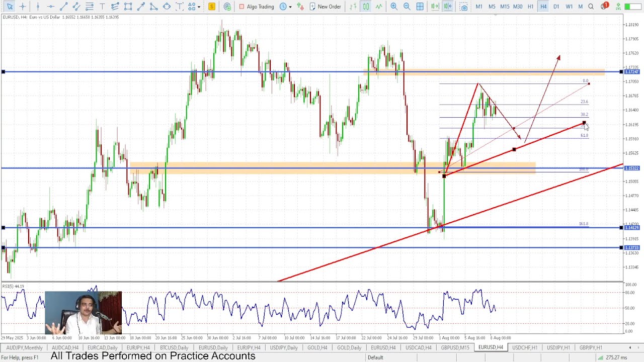This screenshot has width=644, height=362.
Task: Open the clock dropdown arrow beside Algo Trading
Action: pos(290,7)
